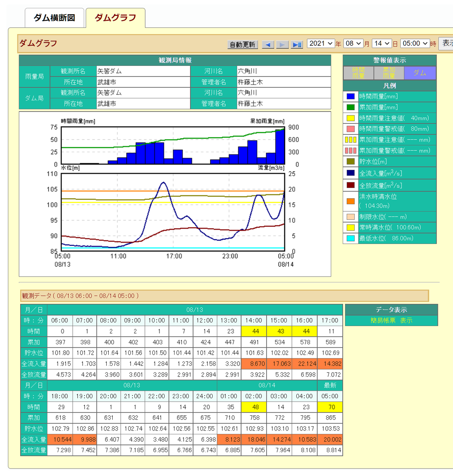Click the 14:00 column header cell

(253, 321)
